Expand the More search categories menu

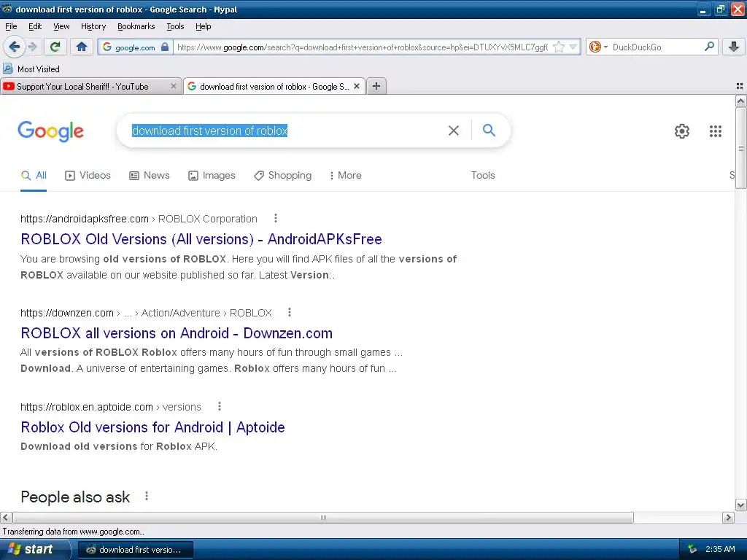coord(346,175)
